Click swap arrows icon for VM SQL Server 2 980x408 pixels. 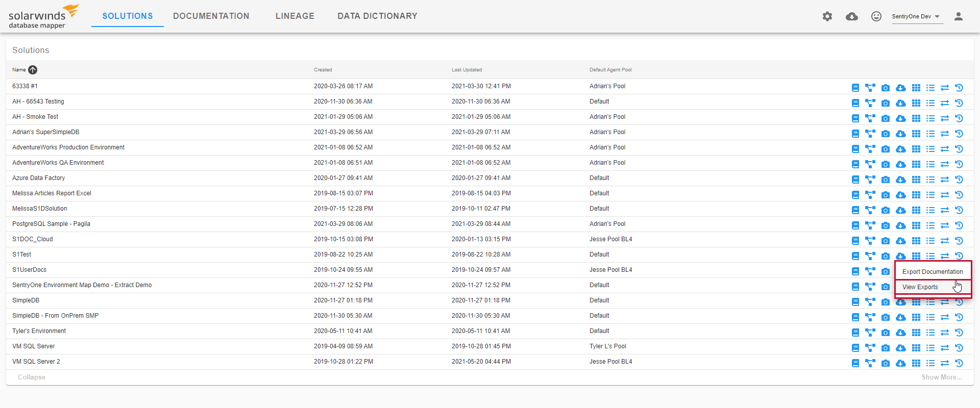[x=945, y=363]
